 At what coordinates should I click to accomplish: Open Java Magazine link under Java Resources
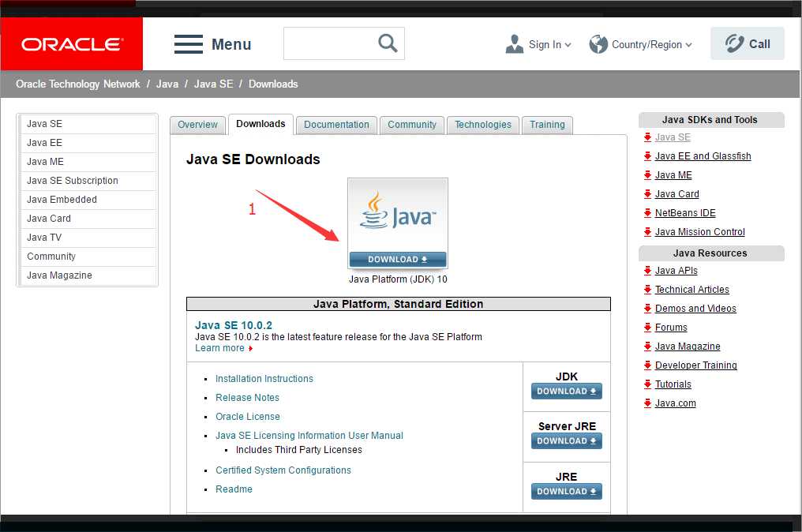click(x=688, y=347)
